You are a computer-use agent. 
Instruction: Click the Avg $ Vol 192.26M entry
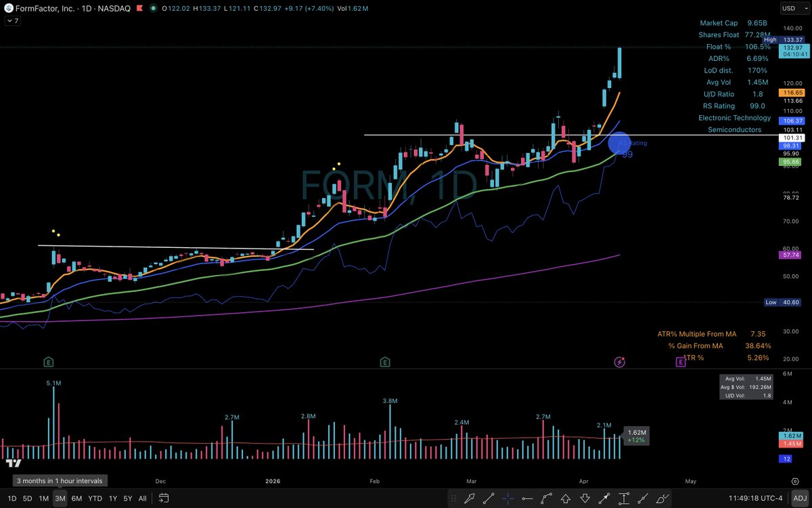[747, 387]
